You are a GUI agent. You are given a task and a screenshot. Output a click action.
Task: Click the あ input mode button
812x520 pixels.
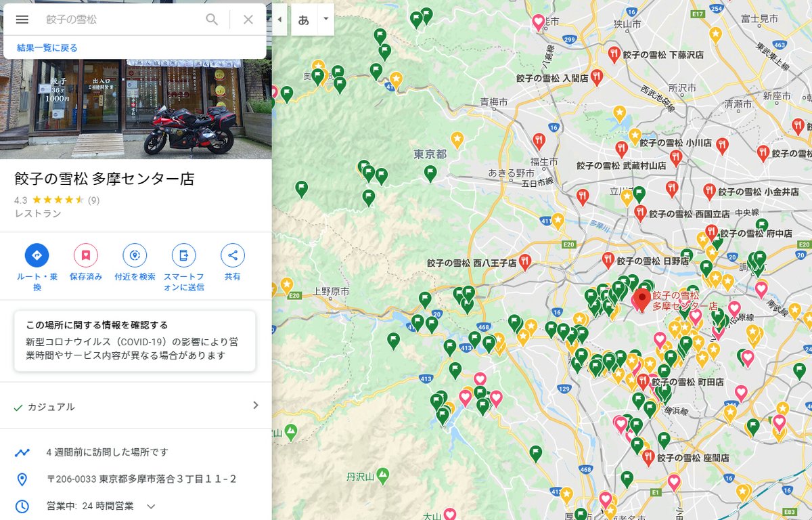304,20
